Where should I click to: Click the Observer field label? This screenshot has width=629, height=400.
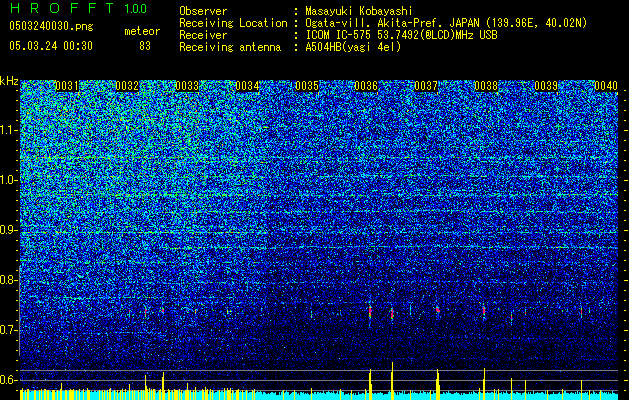203,11
